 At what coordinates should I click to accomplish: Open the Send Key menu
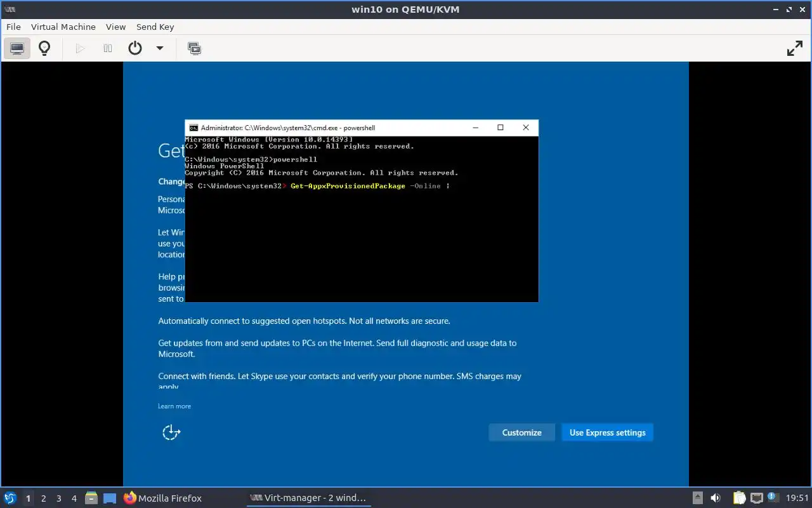(x=155, y=27)
